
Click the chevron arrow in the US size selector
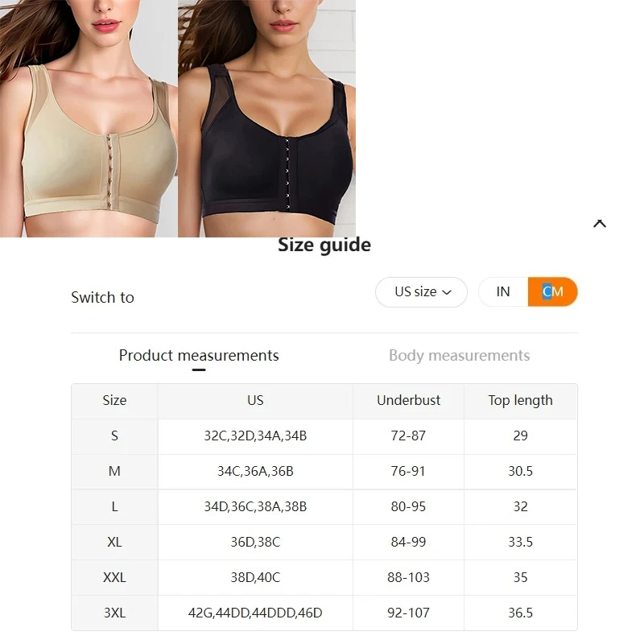point(447,292)
